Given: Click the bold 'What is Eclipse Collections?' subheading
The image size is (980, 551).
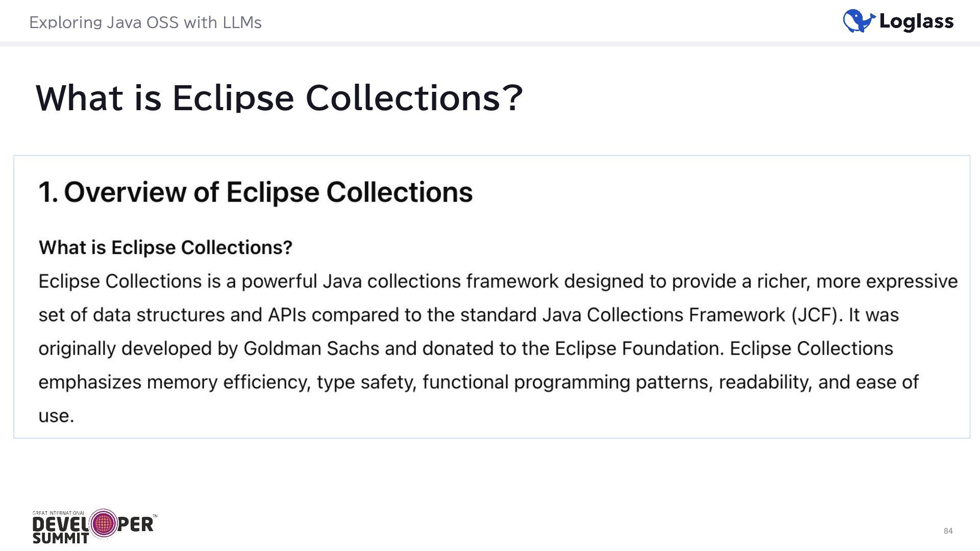Looking at the screenshot, I should pos(165,247).
